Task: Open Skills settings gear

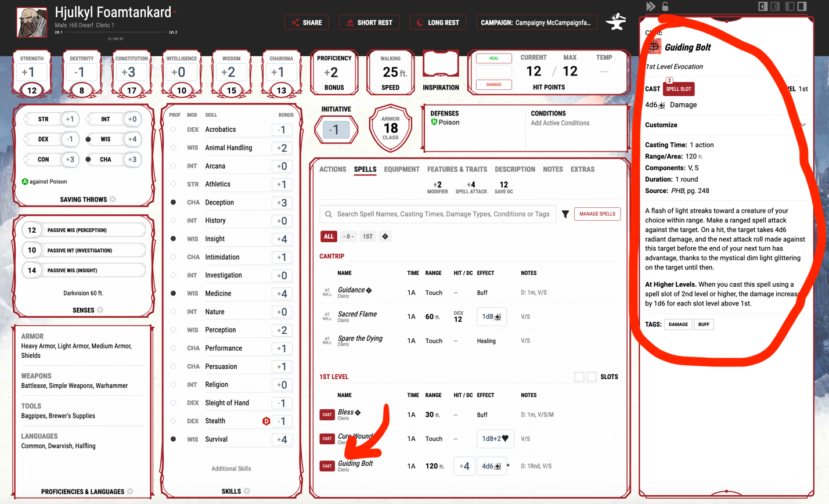Action: click(246, 491)
